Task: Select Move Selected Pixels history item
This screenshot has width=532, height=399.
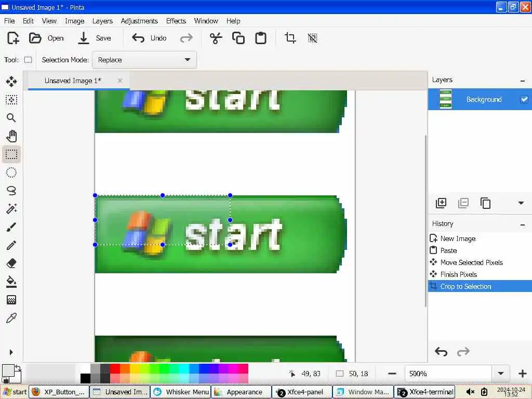Action: 480,262
